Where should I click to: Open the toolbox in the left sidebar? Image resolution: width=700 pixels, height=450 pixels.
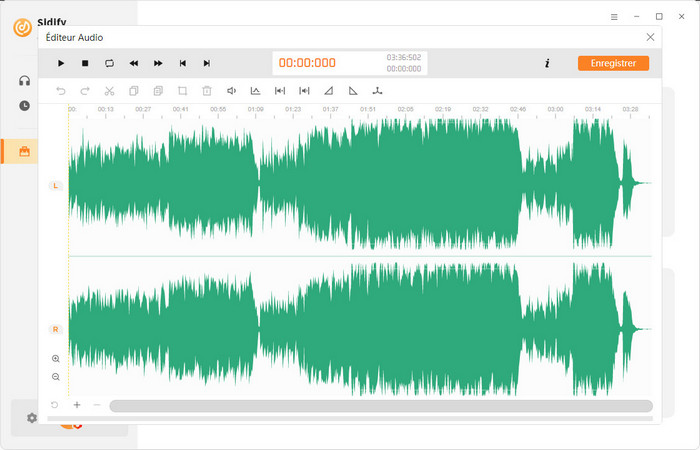click(x=25, y=152)
